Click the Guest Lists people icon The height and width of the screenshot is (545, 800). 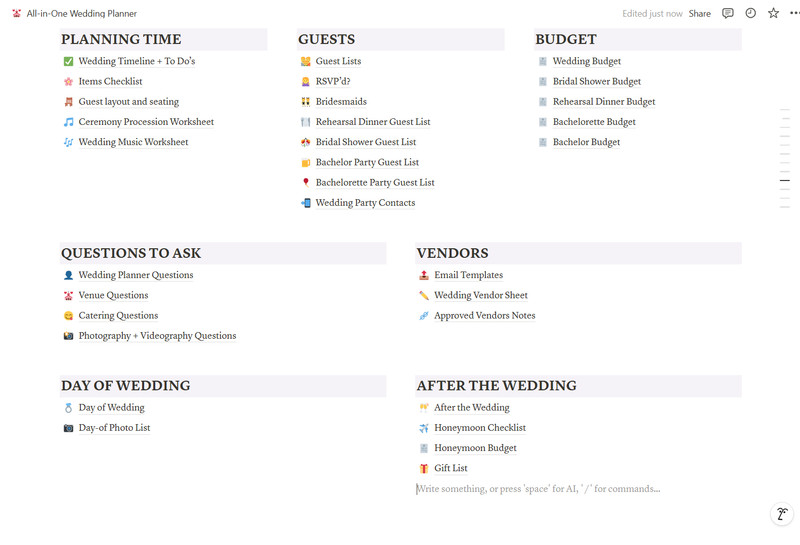[x=306, y=61]
